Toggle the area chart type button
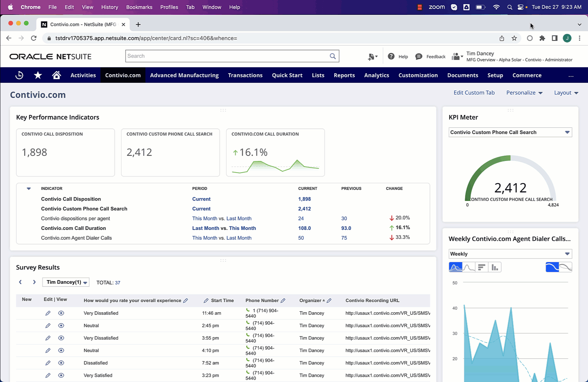588x382 pixels. coord(455,267)
